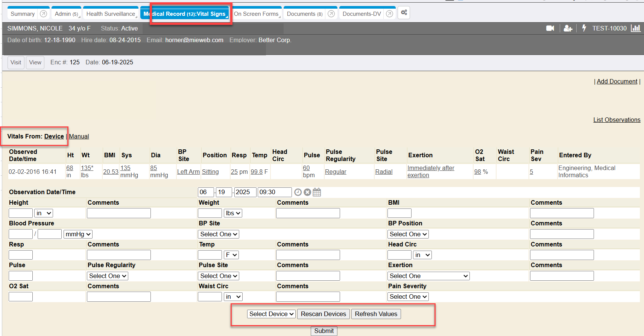Open the Pulse Regularity dropdown

tap(108, 276)
